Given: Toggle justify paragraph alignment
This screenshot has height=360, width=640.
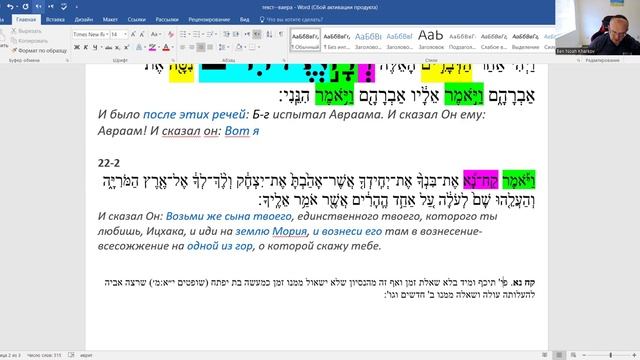Looking at the screenshot, I should pyautogui.click(x=210, y=47).
